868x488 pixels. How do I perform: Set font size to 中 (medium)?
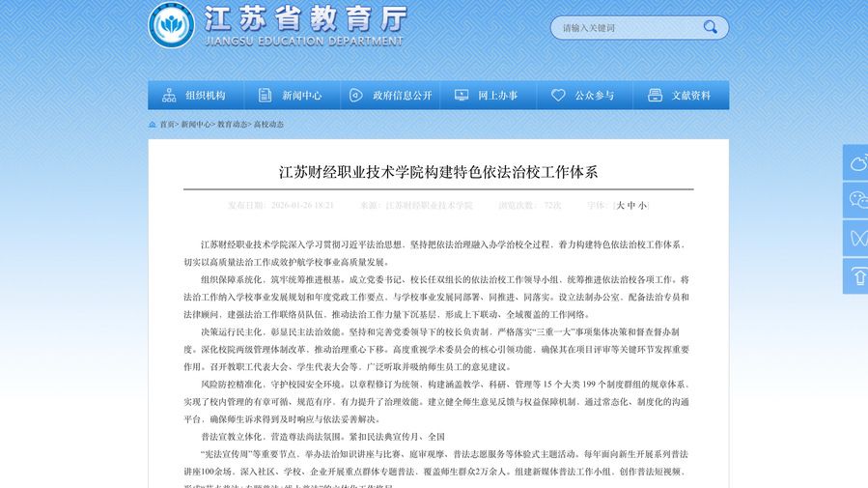(x=631, y=206)
